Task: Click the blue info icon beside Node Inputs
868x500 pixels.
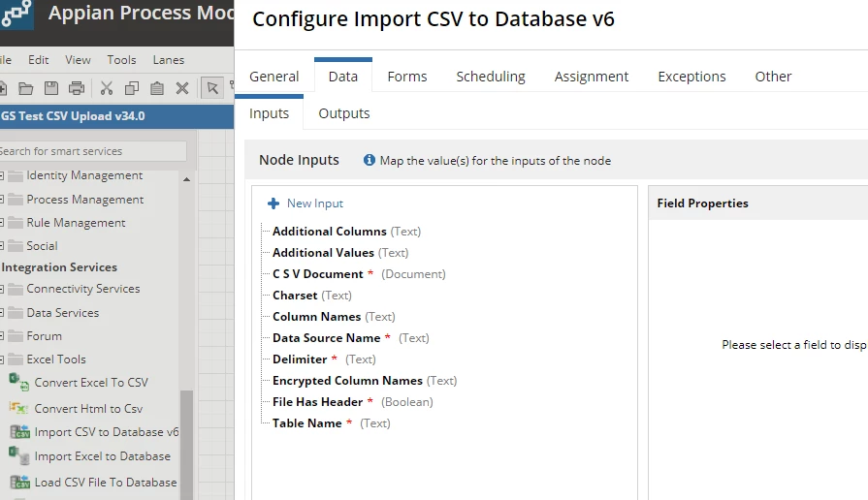Action: pos(370,160)
